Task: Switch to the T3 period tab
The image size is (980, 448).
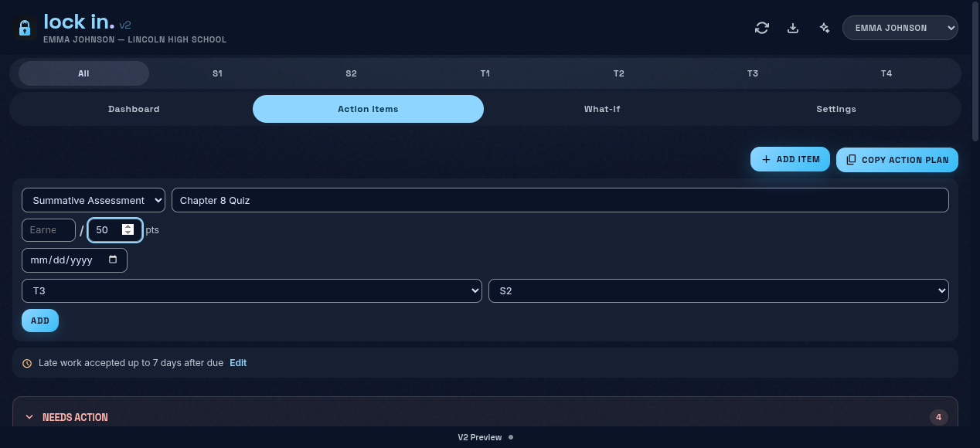Action: (x=752, y=73)
